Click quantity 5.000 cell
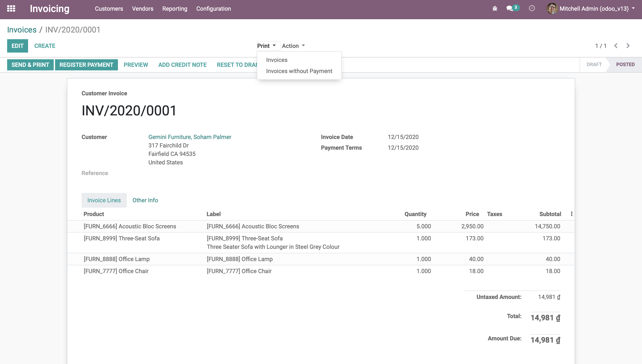This screenshot has width=642, height=364. [423, 226]
